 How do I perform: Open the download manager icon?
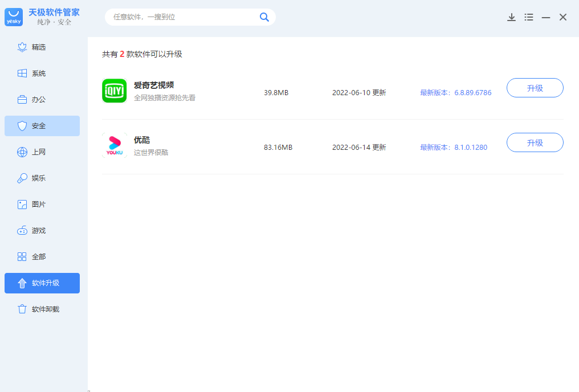point(511,17)
